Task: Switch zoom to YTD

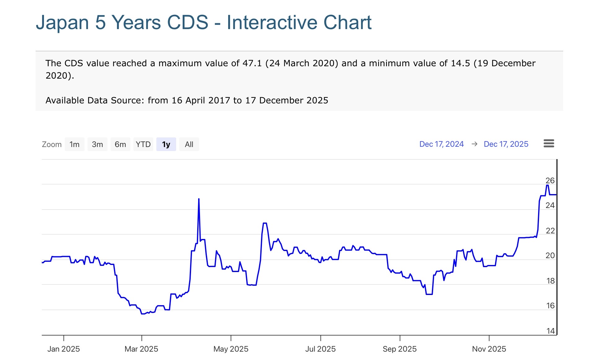Action: pyautogui.click(x=143, y=145)
